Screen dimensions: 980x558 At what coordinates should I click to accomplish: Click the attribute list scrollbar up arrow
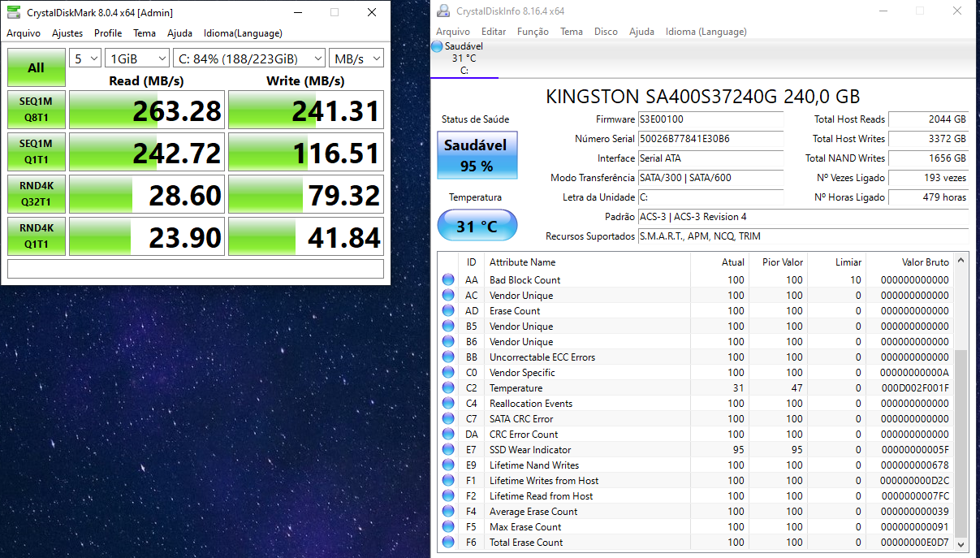[961, 262]
